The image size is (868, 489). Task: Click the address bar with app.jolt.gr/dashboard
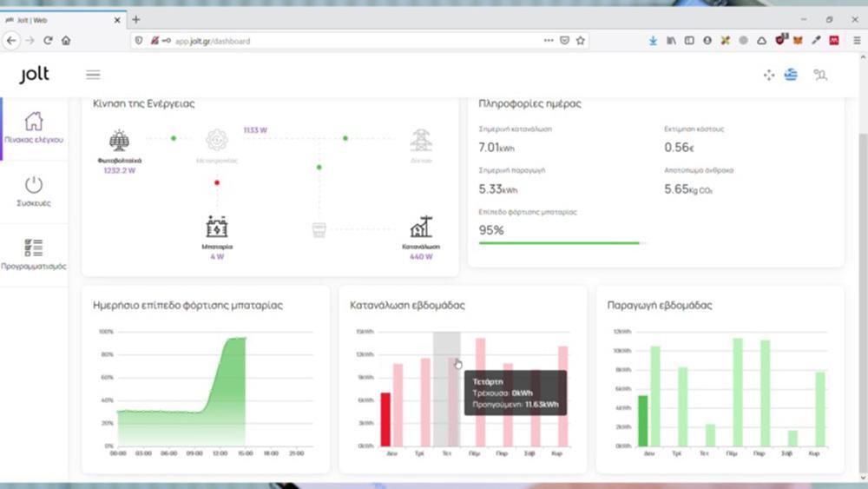click(347, 41)
